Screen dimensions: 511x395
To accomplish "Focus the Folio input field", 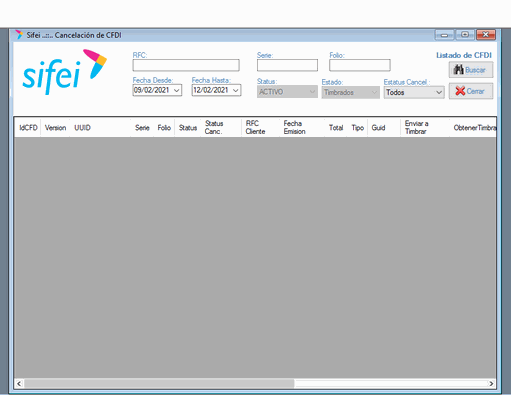I will [x=360, y=65].
